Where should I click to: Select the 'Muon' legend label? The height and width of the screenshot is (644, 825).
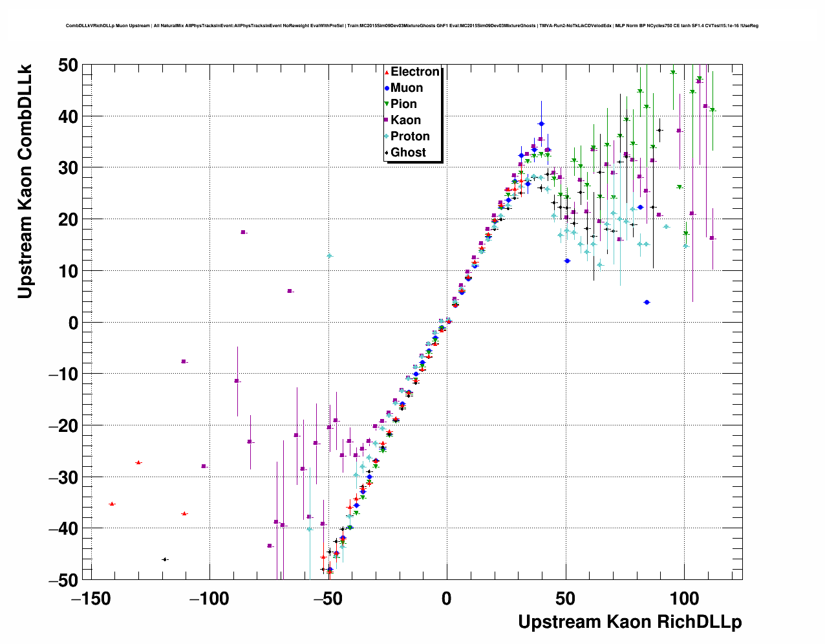[407, 88]
